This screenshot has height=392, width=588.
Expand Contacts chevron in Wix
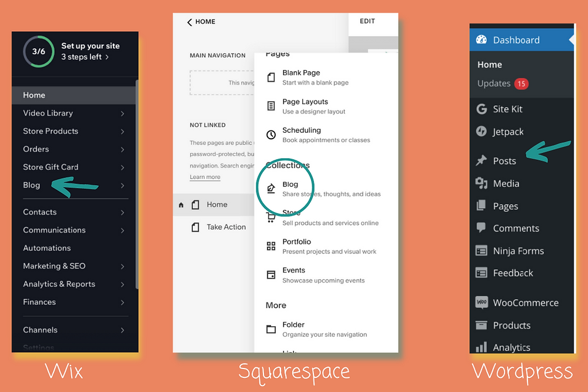(x=122, y=212)
